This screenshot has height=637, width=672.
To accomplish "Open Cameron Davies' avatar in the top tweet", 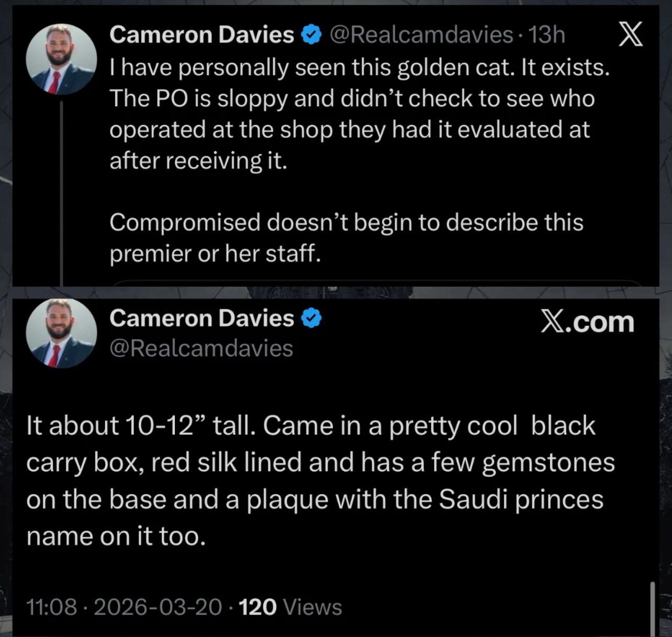I will tap(61, 59).
